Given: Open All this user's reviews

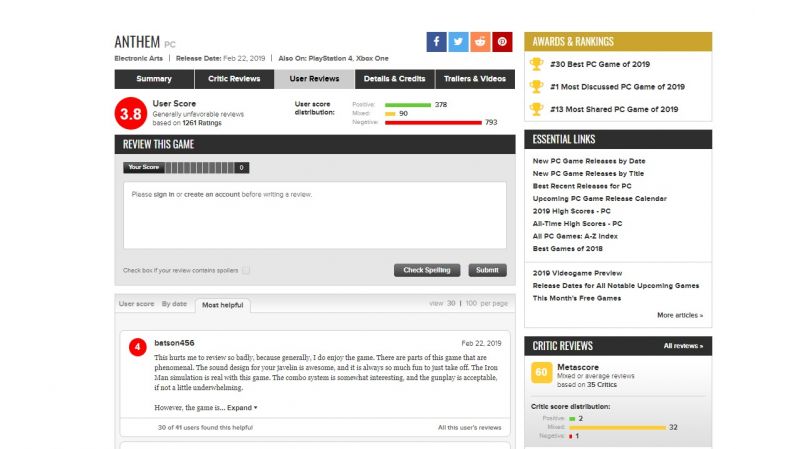Looking at the screenshot, I should [469, 428].
